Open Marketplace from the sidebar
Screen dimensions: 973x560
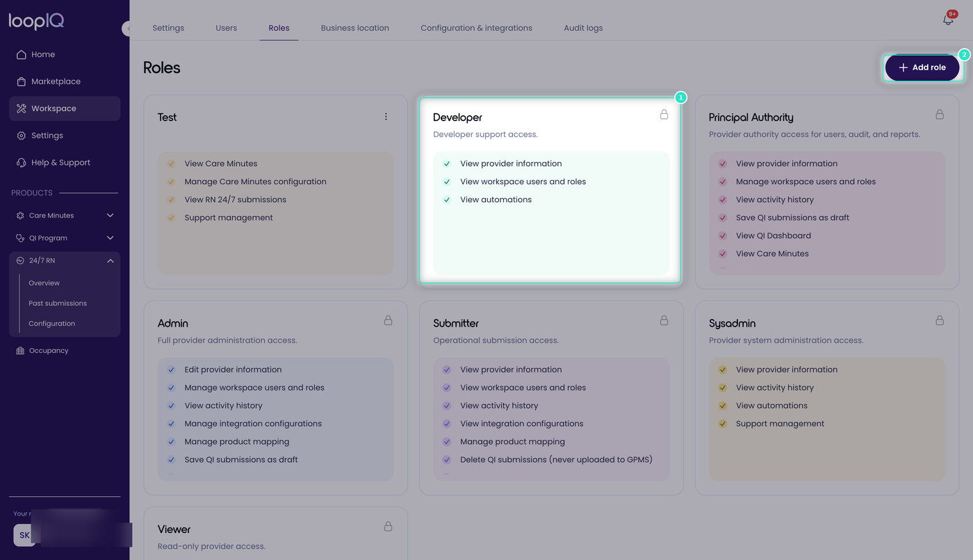(65, 81)
